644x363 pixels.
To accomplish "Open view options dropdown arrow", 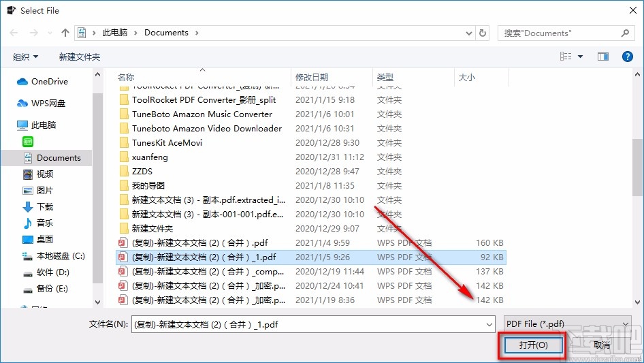I will point(580,57).
